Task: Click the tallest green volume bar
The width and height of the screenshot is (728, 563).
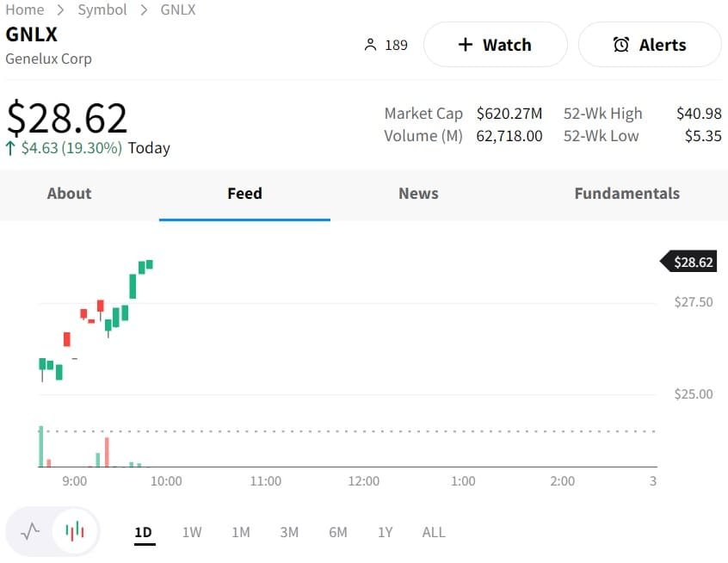Action: [x=40, y=446]
